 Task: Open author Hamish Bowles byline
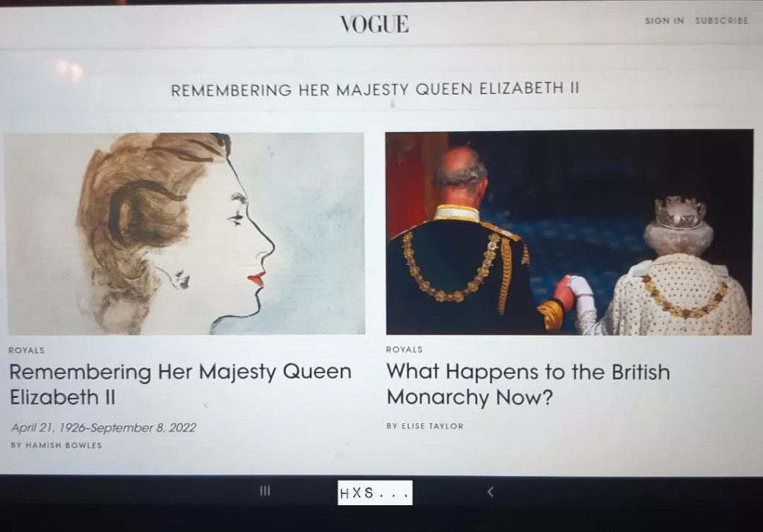click(x=57, y=446)
